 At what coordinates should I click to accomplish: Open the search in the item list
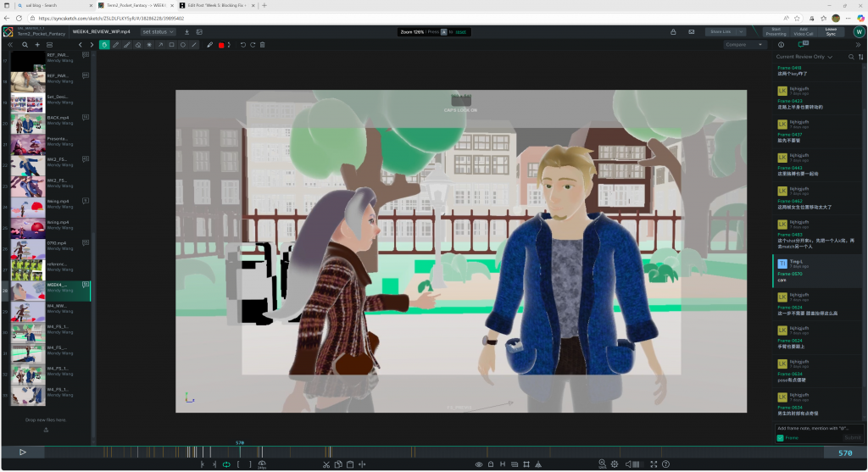25,45
